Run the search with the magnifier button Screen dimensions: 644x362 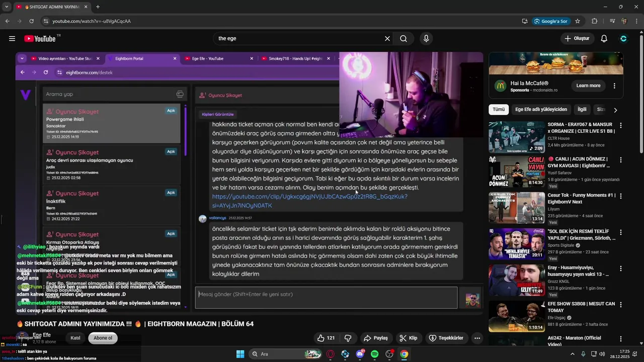[x=404, y=39]
